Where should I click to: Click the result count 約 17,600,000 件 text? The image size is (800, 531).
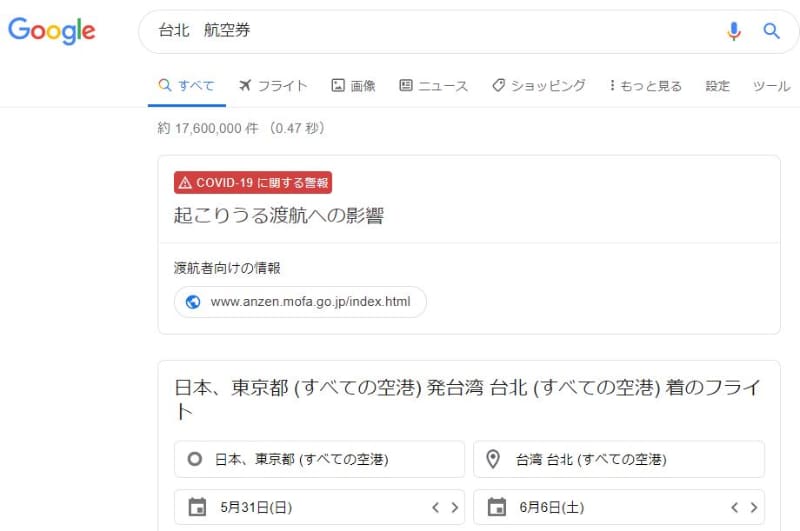(208, 128)
